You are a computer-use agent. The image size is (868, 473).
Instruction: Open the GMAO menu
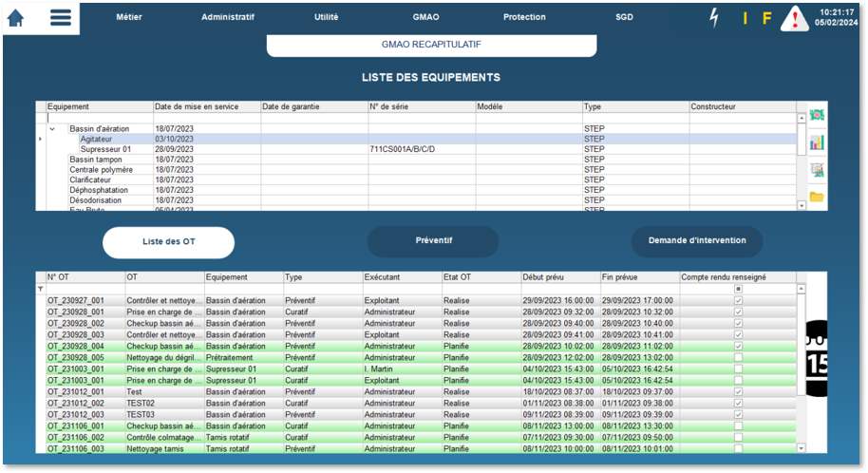[425, 17]
